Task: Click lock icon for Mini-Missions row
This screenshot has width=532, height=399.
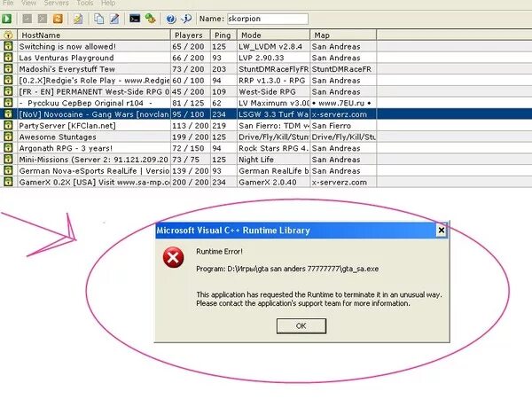Action: click(8, 159)
